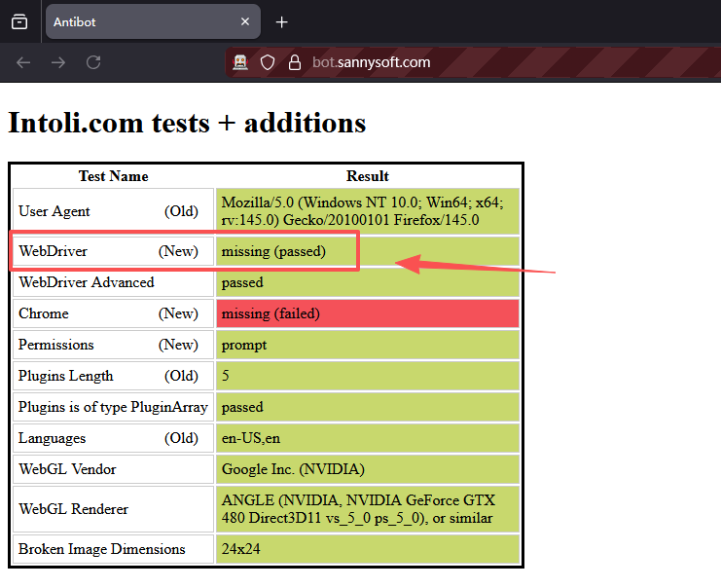Go forward to the next page
The width and height of the screenshot is (721, 588).
pos(58,62)
